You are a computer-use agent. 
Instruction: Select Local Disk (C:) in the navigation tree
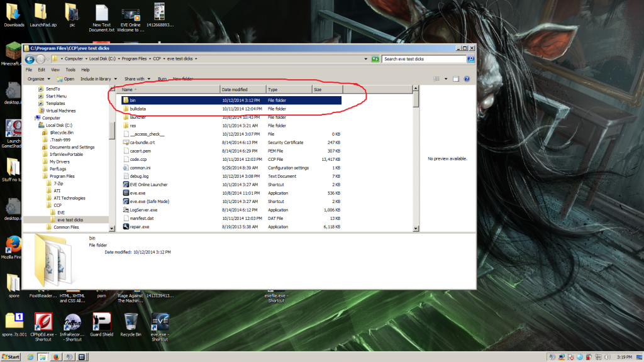[58, 125]
